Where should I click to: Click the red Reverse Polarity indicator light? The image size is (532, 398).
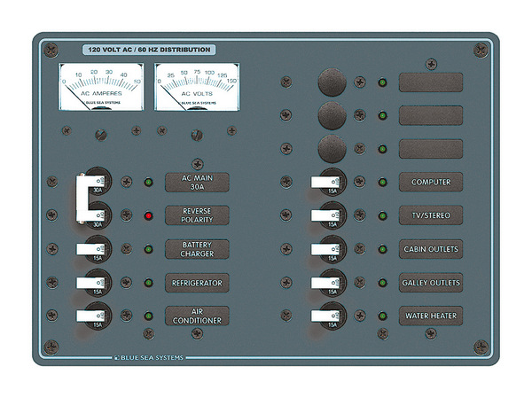[148, 215]
